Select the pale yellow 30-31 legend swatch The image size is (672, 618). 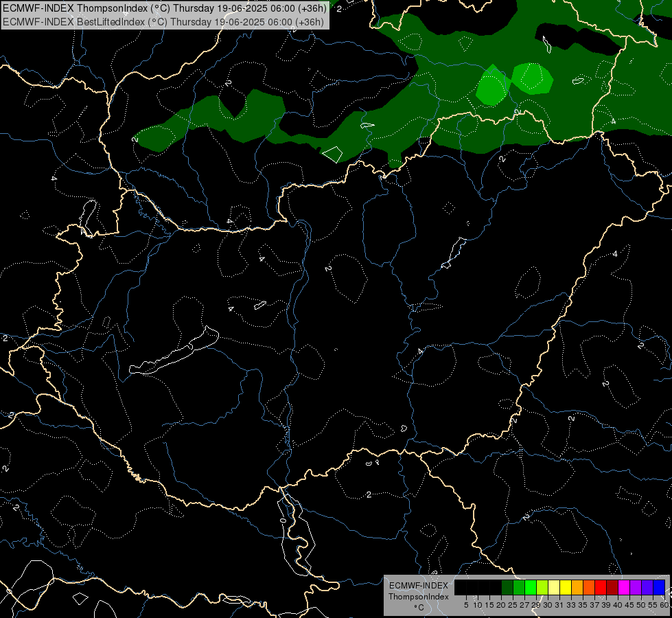point(554,587)
